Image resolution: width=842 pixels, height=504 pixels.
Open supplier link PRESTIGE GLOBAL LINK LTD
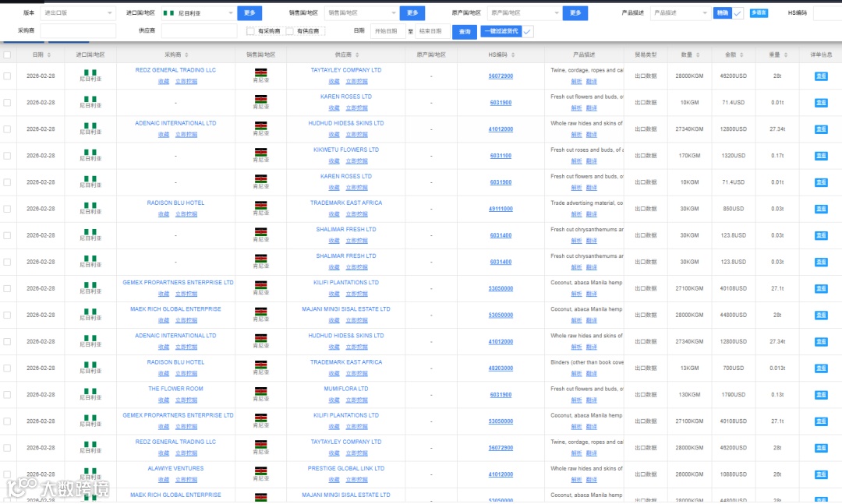[346, 469]
